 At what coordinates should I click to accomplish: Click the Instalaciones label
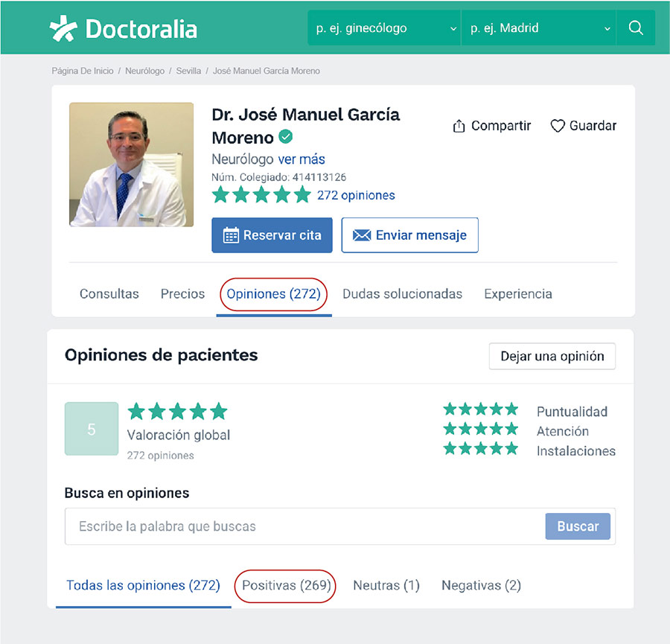pyautogui.click(x=576, y=451)
